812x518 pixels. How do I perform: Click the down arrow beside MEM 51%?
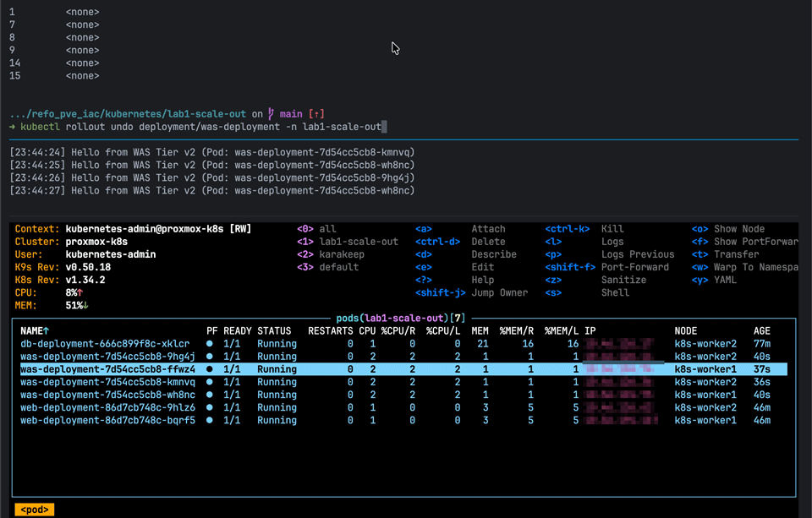(85, 305)
